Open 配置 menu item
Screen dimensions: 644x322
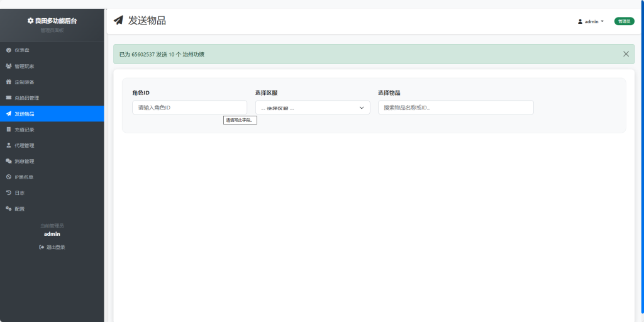click(52, 209)
